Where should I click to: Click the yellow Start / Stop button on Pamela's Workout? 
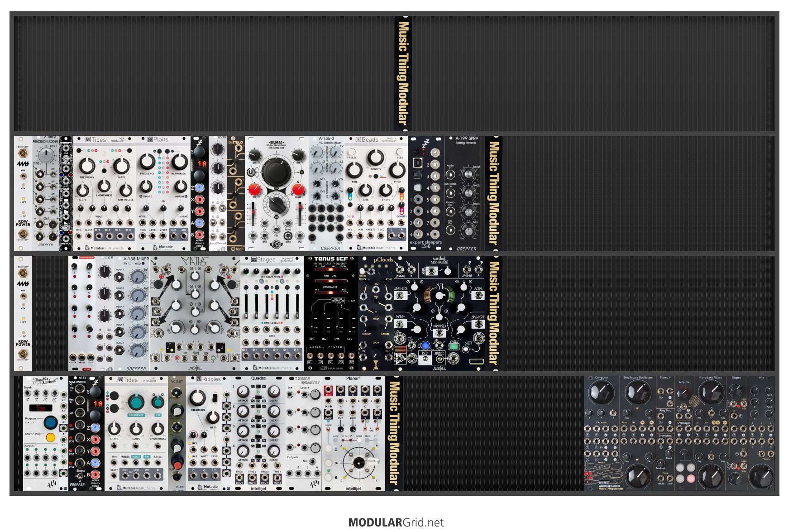pyautogui.click(x=51, y=437)
